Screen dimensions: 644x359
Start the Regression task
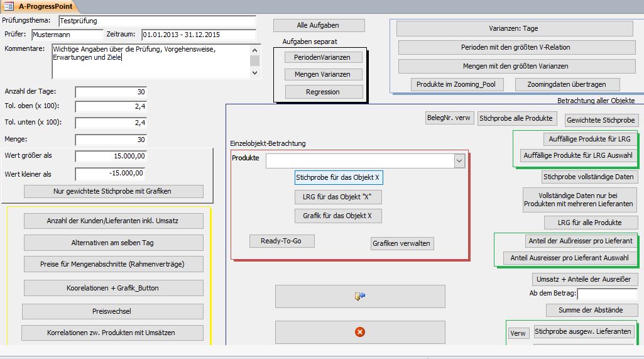tap(324, 92)
